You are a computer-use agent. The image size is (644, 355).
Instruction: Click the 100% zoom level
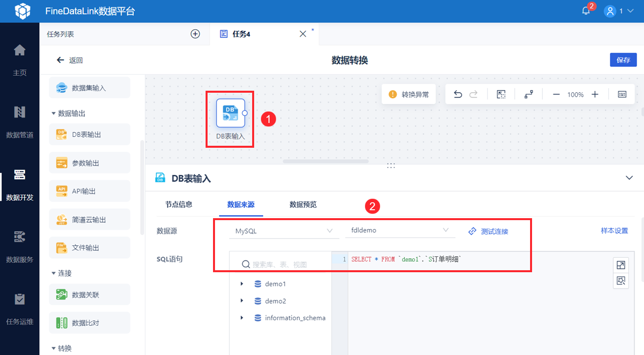(576, 94)
